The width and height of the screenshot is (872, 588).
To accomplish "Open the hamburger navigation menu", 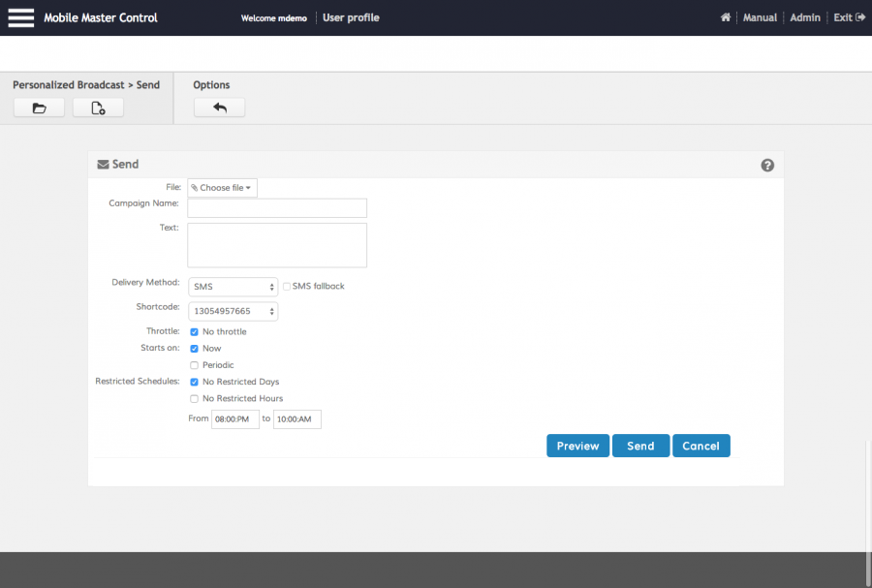I will [x=20, y=17].
